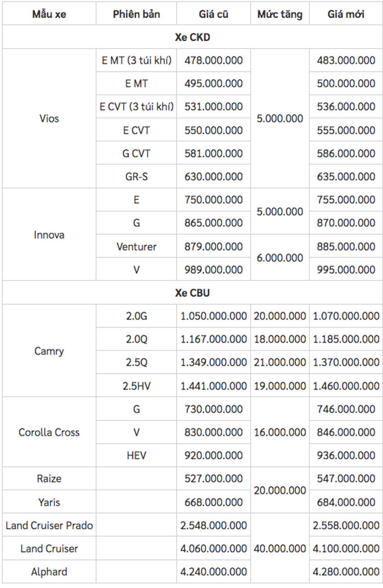The width and height of the screenshot is (383, 588).
Task: Click the old price 478.000.000
Action: pyautogui.click(x=213, y=60)
